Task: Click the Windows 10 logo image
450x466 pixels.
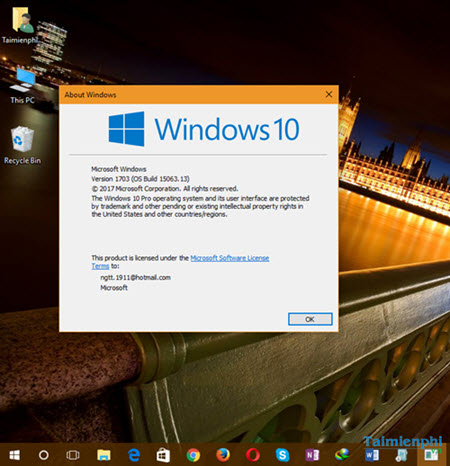Action: click(204, 129)
